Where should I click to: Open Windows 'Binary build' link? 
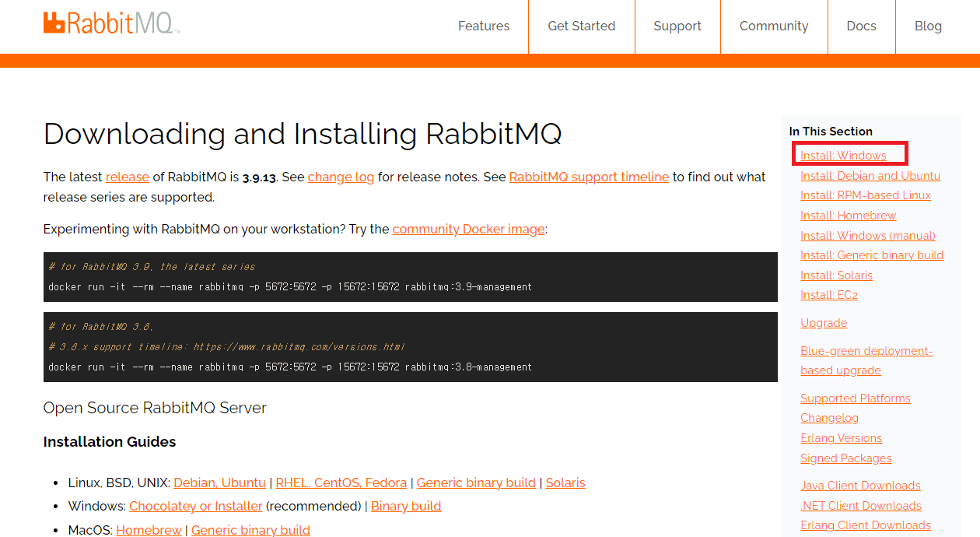[406, 506]
